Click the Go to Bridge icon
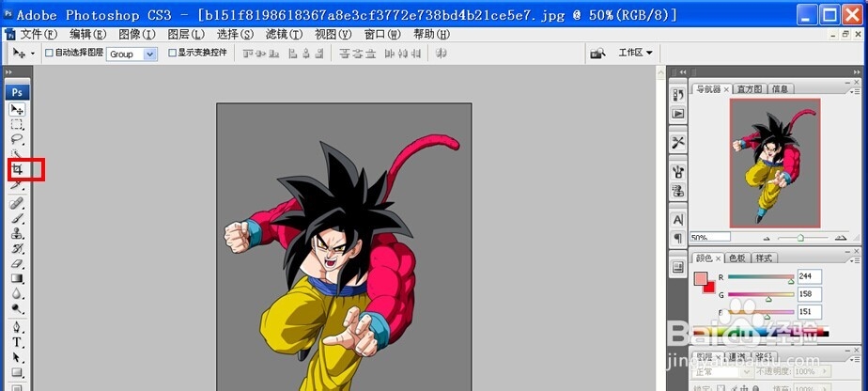The width and height of the screenshot is (868, 391). click(597, 54)
